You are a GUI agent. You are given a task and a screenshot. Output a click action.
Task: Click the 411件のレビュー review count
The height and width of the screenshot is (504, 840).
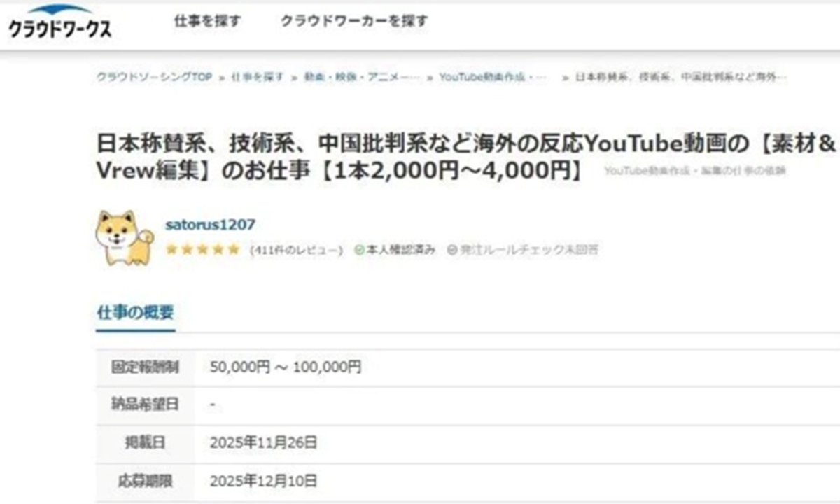coord(296,247)
